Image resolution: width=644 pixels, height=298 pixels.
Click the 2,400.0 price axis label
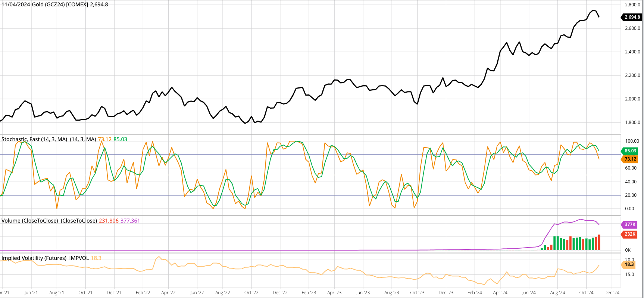click(x=632, y=52)
